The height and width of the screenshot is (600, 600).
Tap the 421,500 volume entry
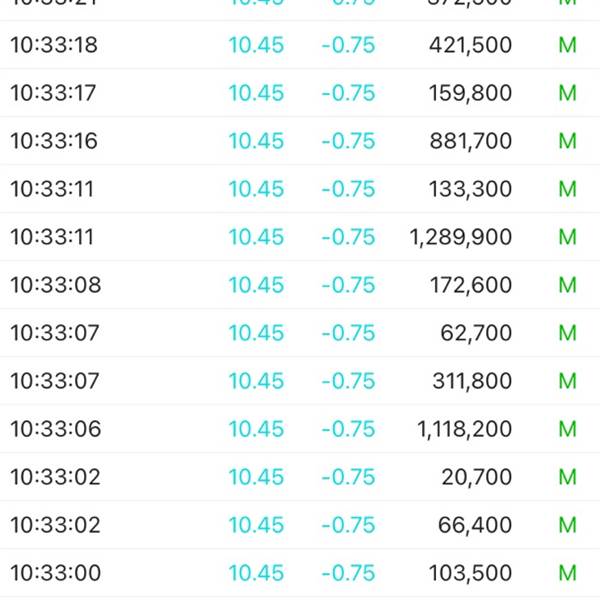tap(470, 45)
